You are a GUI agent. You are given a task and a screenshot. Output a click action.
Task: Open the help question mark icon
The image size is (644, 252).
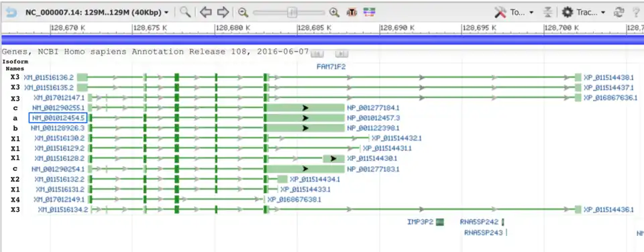tap(636, 12)
